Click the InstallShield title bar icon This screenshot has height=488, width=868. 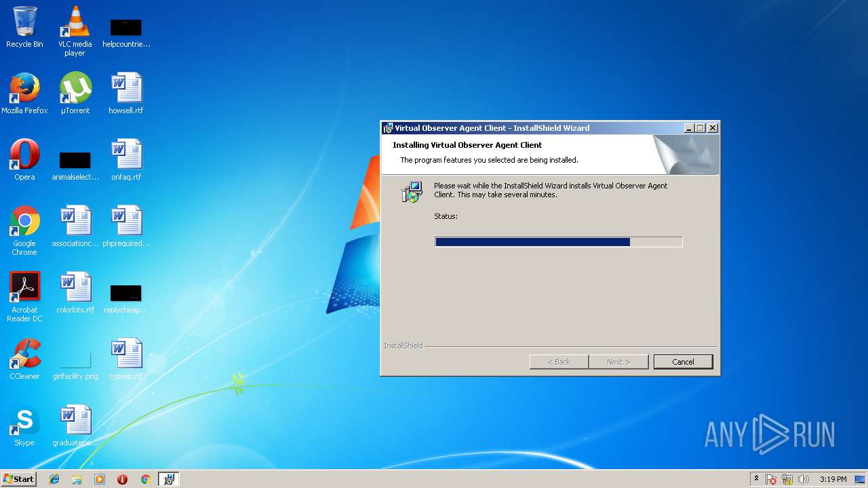pyautogui.click(x=388, y=128)
